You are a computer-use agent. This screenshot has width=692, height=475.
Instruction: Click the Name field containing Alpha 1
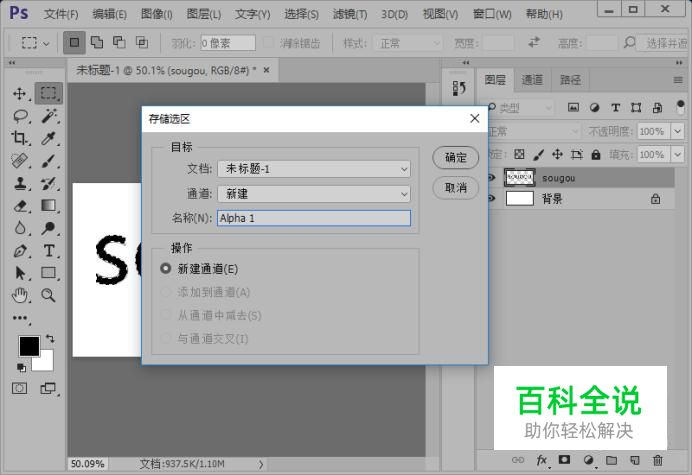point(314,218)
